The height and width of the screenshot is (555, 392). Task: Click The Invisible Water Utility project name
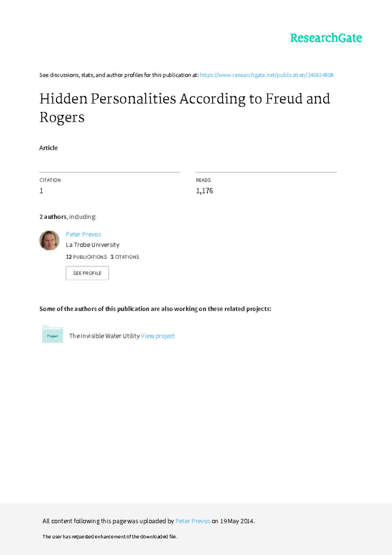(x=104, y=336)
